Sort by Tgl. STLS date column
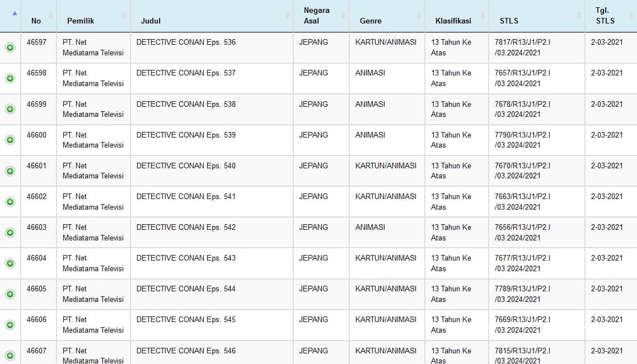Screen dimensions: 637x364 [x=605, y=16]
